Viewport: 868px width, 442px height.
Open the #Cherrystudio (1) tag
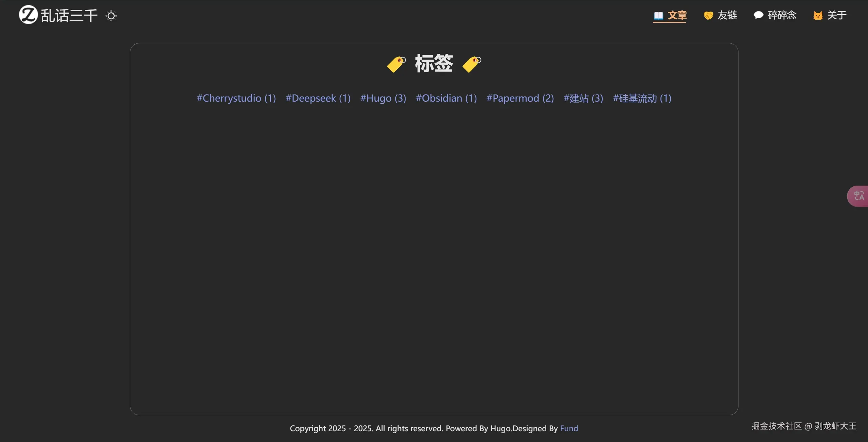[236, 98]
